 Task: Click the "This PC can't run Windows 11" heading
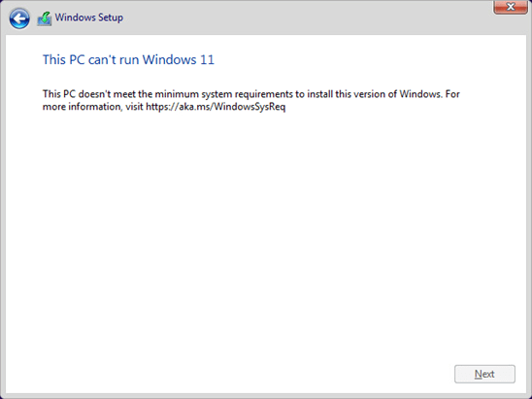tap(128, 60)
